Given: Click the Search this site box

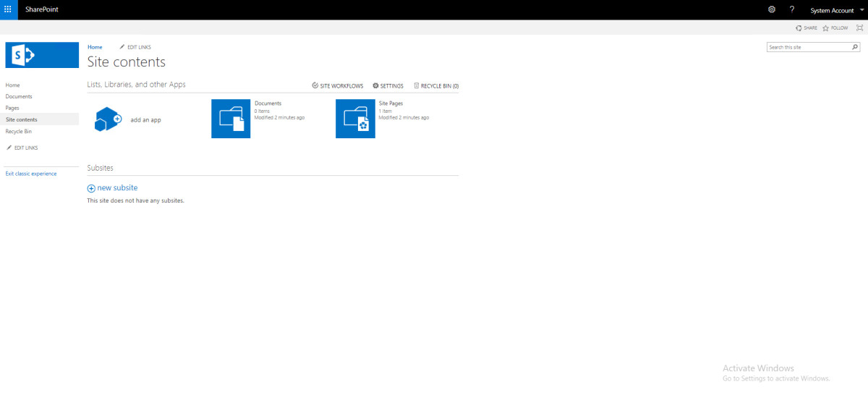Looking at the screenshot, I should 809,47.
